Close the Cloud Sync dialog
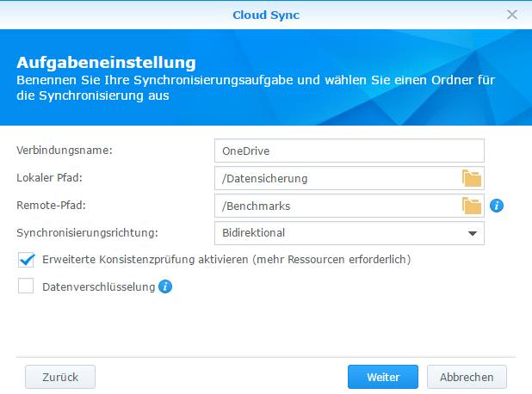532x394 pixels. [511, 15]
